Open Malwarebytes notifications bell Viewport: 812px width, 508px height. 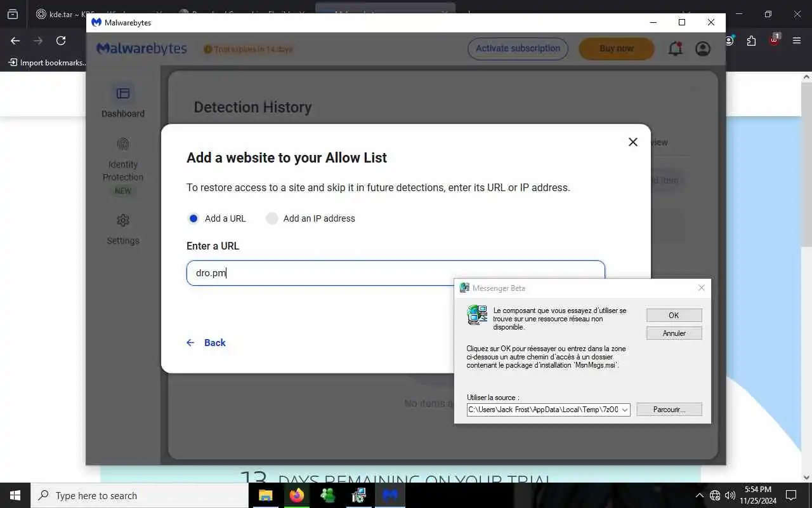(x=676, y=48)
